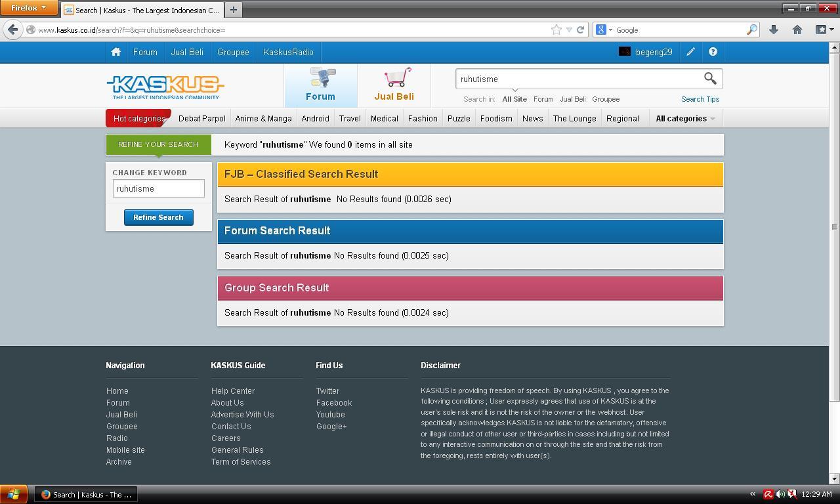840x504 pixels.
Task: Open the help question mark icon
Action: (x=713, y=52)
